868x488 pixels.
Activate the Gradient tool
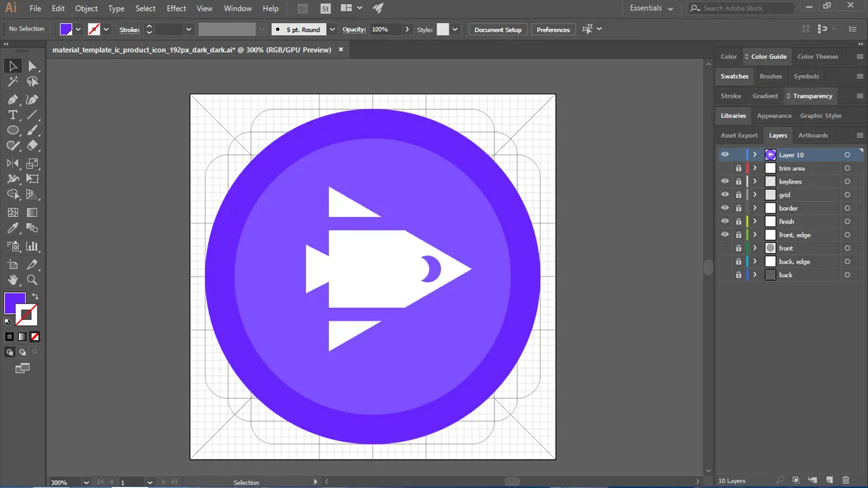click(x=33, y=213)
